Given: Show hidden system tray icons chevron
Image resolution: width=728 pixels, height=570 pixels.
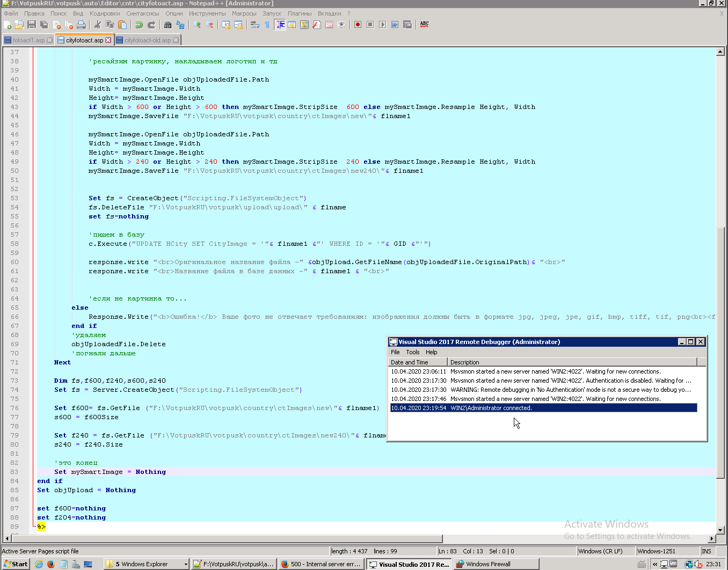Looking at the screenshot, I should [655, 564].
